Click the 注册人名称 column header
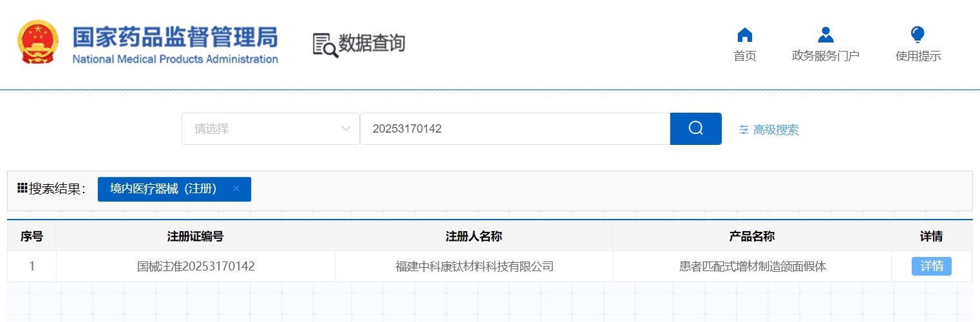This screenshot has width=980, height=322. coord(473,236)
